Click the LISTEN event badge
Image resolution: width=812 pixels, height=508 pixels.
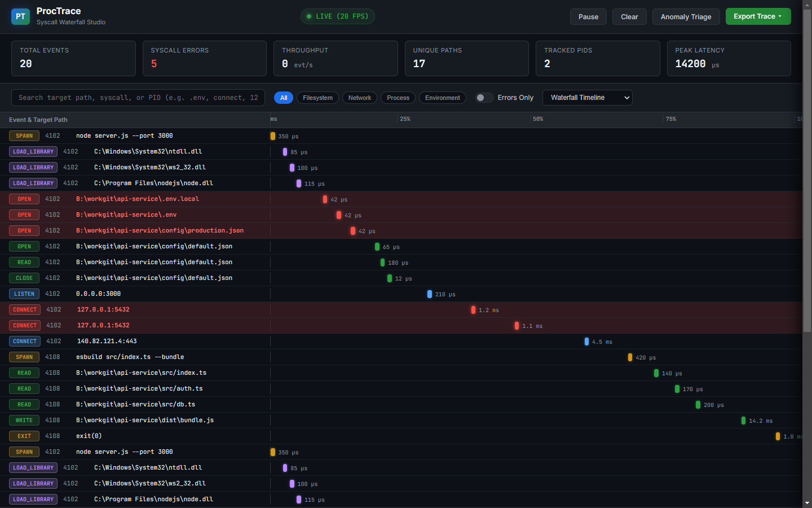point(24,294)
